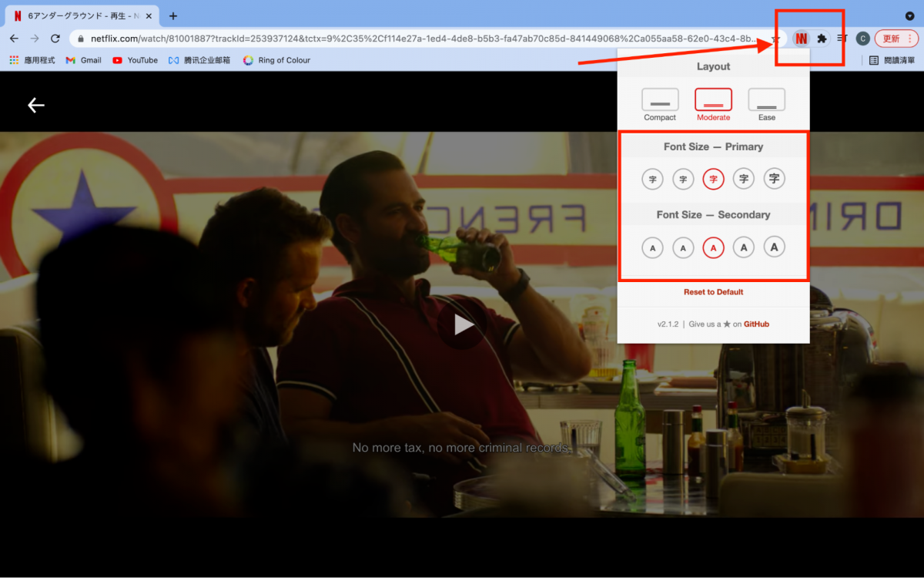This screenshot has height=578, width=924.
Task: Click Reset to Default
Action: (714, 292)
